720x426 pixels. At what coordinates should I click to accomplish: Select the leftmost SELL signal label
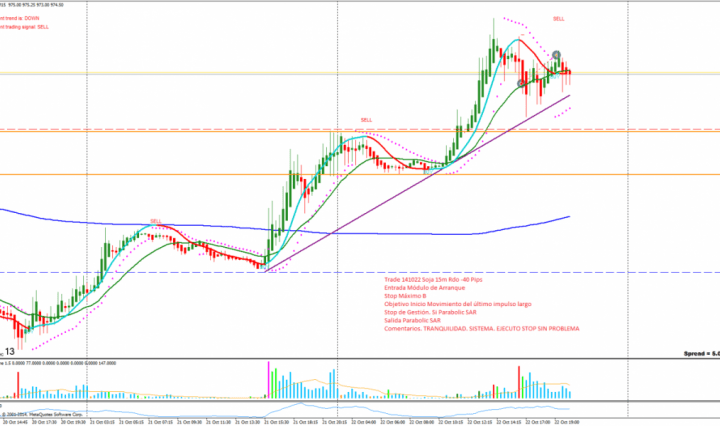156,221
